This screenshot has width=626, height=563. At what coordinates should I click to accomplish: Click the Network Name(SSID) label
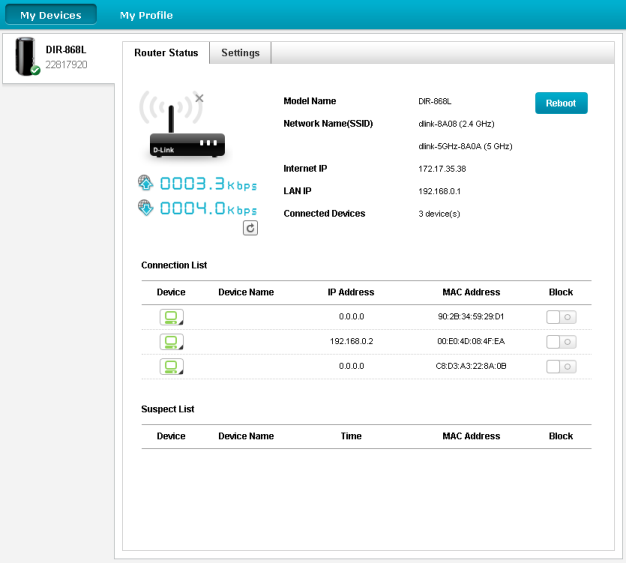[328, 124]
